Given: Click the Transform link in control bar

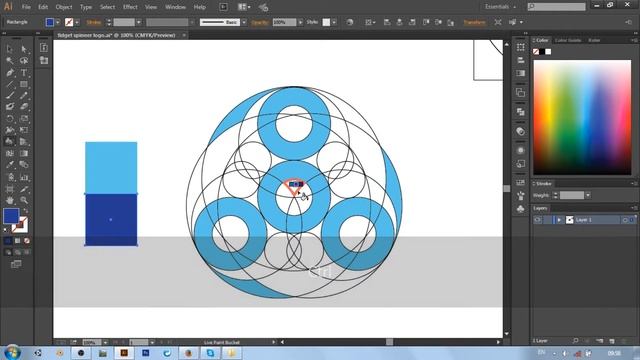Looking at the screenshot, I should pyautogui.click(x=474, y=22).
